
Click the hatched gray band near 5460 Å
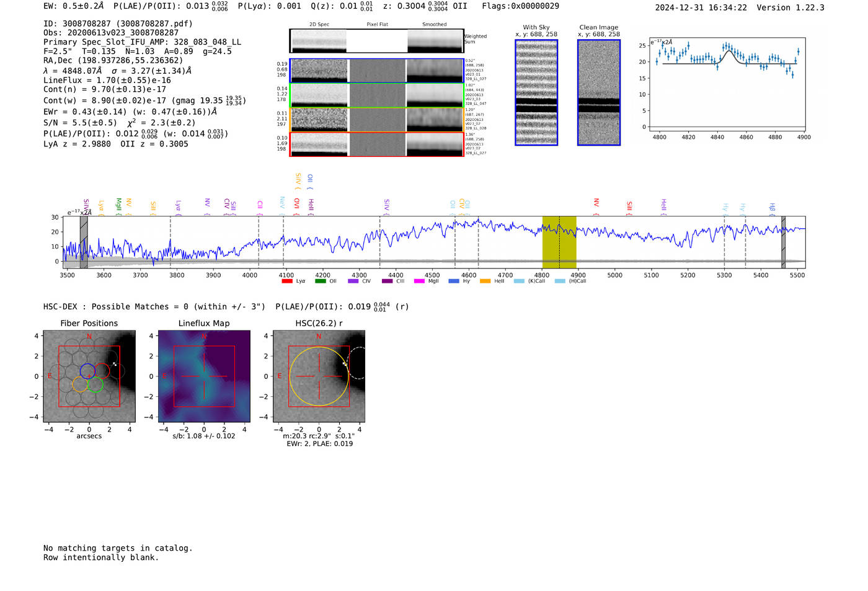click(783, 242)
